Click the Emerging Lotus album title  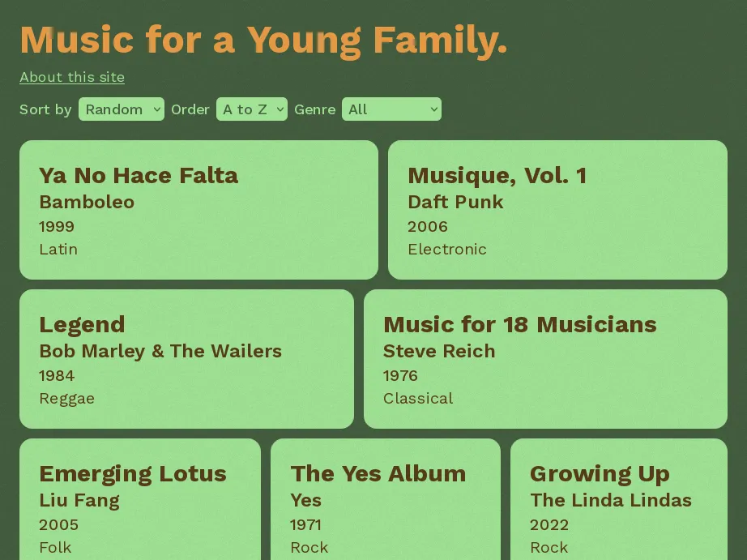click(x=133, y=473)
